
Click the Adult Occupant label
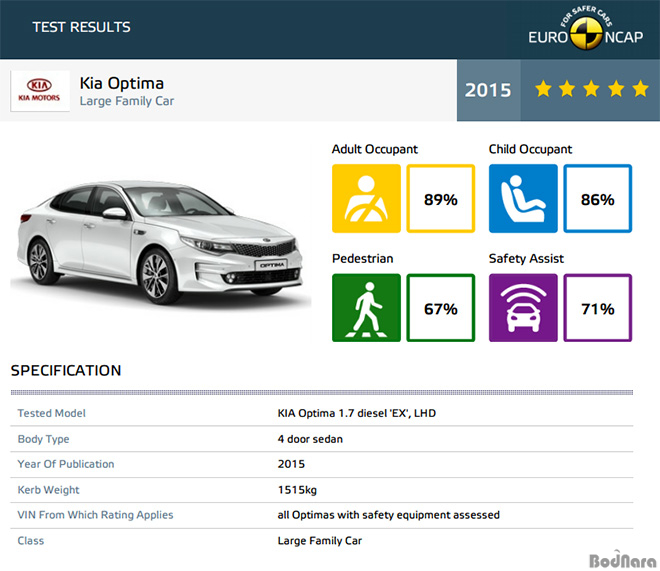[x=375, y=149]
